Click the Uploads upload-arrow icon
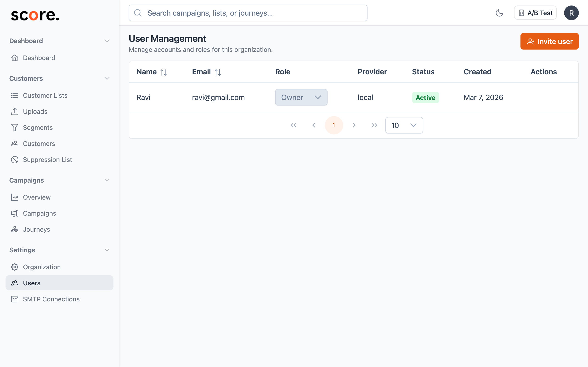 pos(14,111)
